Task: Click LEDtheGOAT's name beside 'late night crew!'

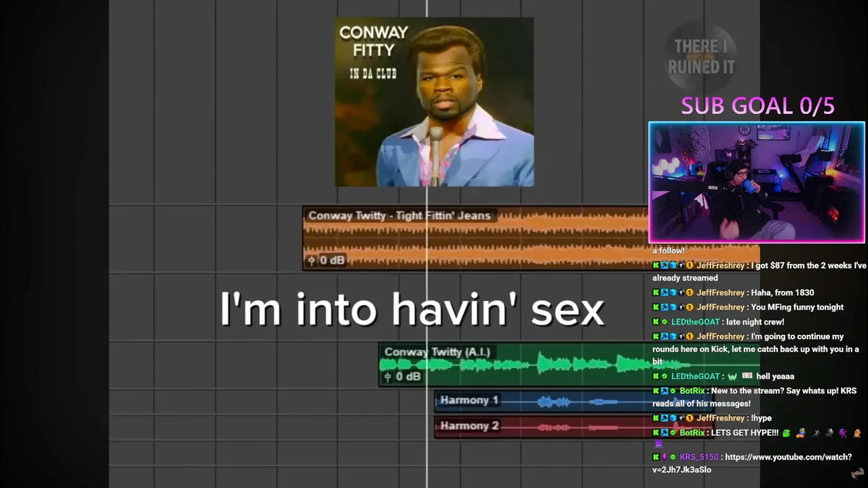Action: 695,322
